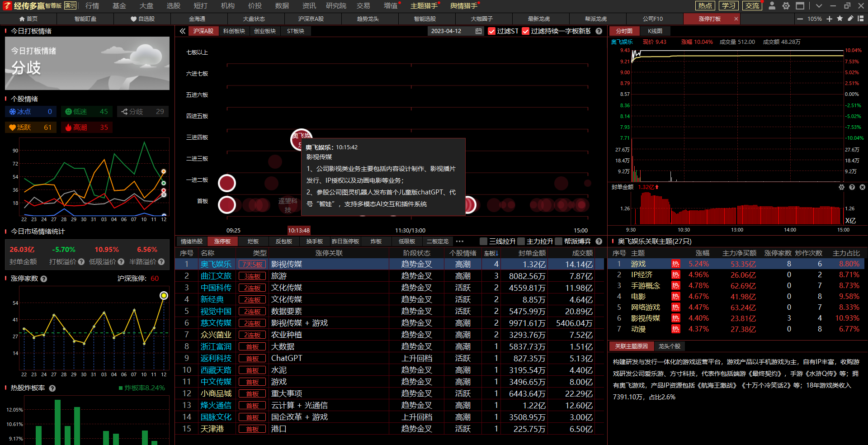Zoom out with the minus icon beside 105%
The width and height of the screenshot is (868, 445).
tap(800, 19)
